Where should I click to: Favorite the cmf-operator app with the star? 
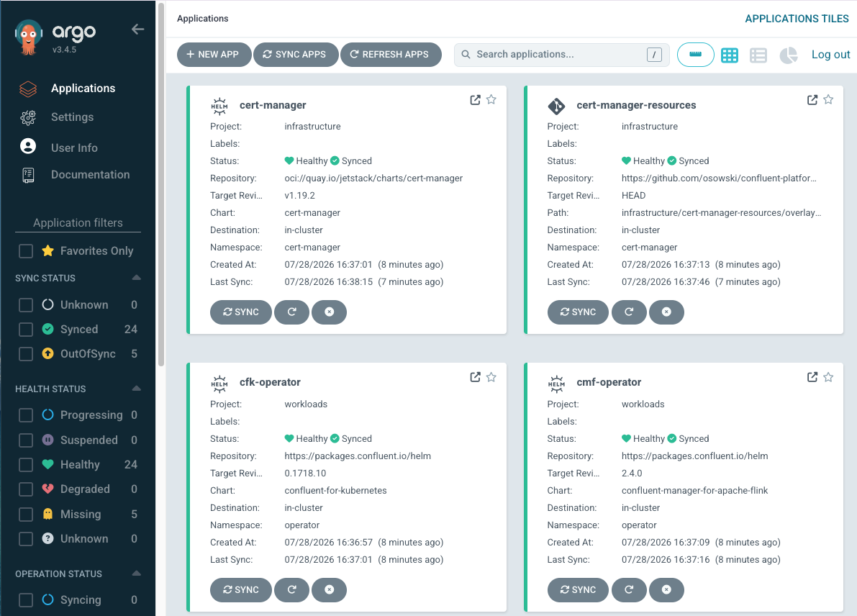829,377
